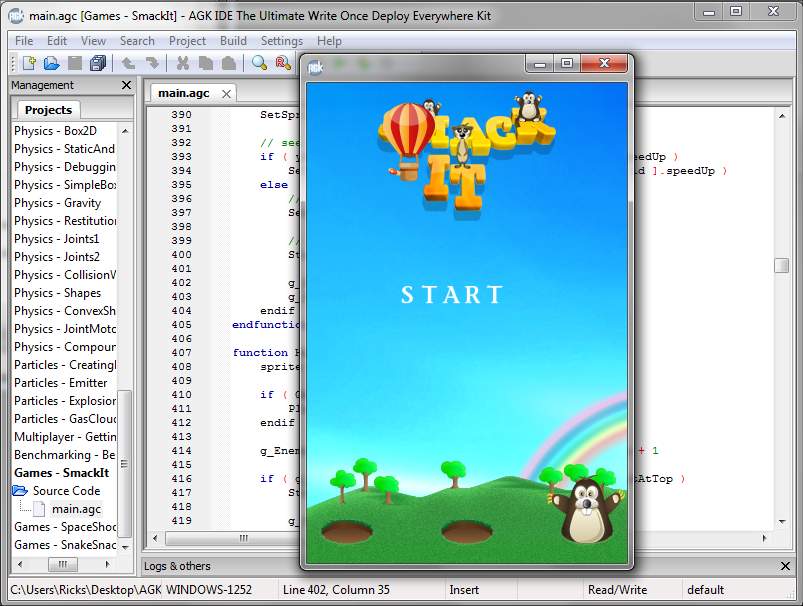Click the Redo arrow icon
This screenshot has width=803, height=606.
click(x=152, y=63)
